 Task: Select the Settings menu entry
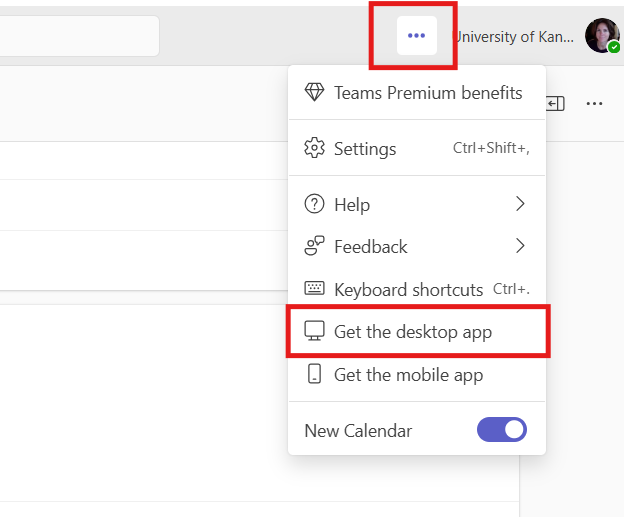365,149
